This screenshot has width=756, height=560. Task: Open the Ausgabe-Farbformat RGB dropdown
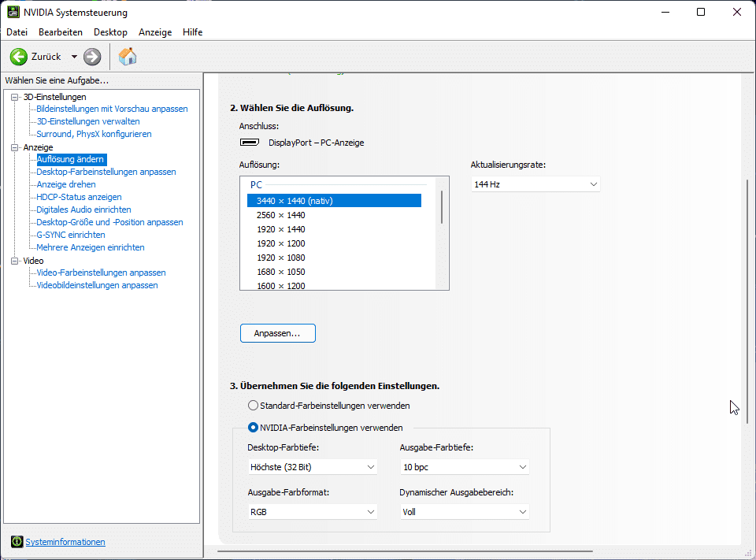313,512
